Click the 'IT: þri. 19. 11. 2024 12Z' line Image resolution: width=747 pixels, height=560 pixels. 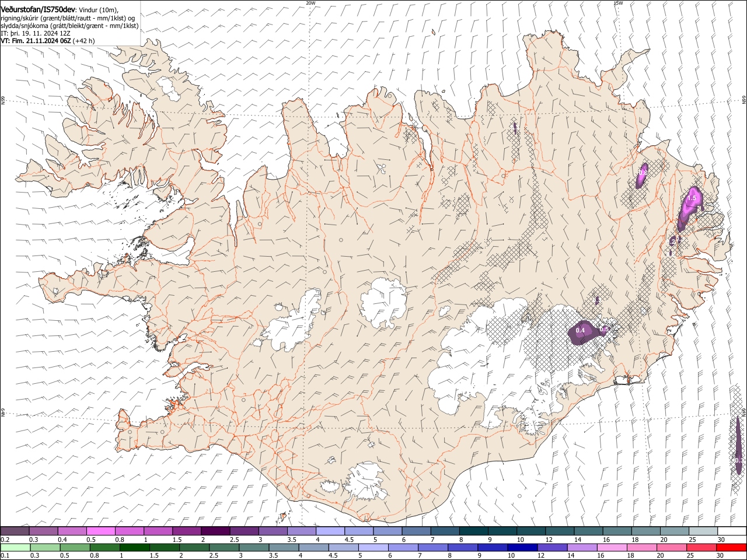[x=35, y=34]
